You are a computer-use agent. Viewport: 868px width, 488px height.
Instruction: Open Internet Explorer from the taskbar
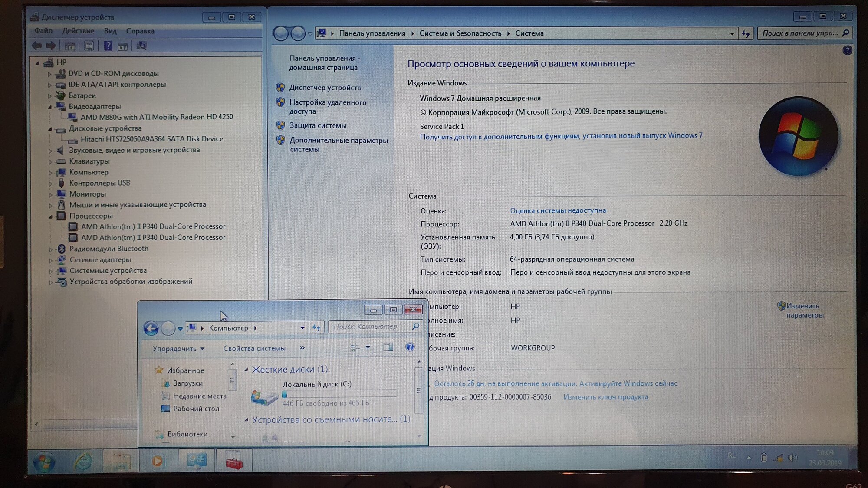82,462
